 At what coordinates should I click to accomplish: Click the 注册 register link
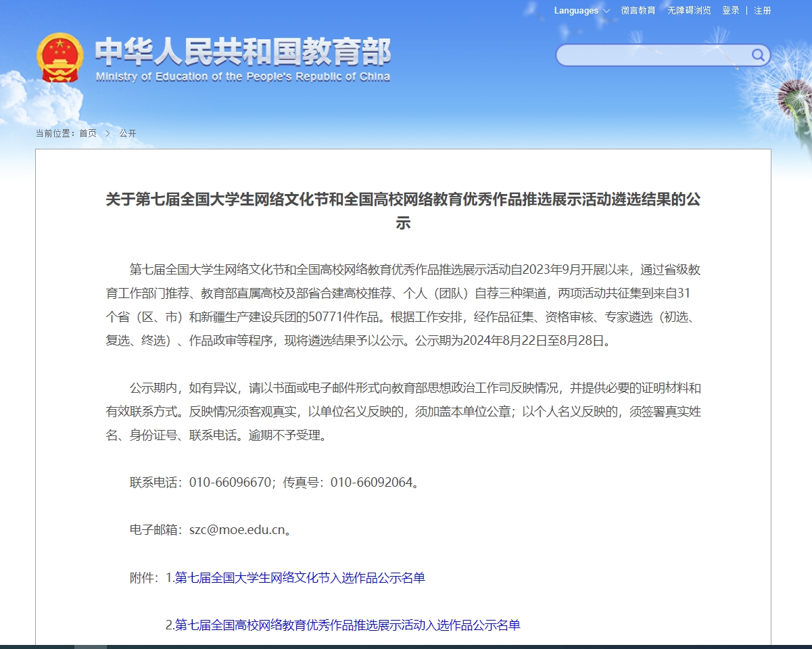(763, 11)
